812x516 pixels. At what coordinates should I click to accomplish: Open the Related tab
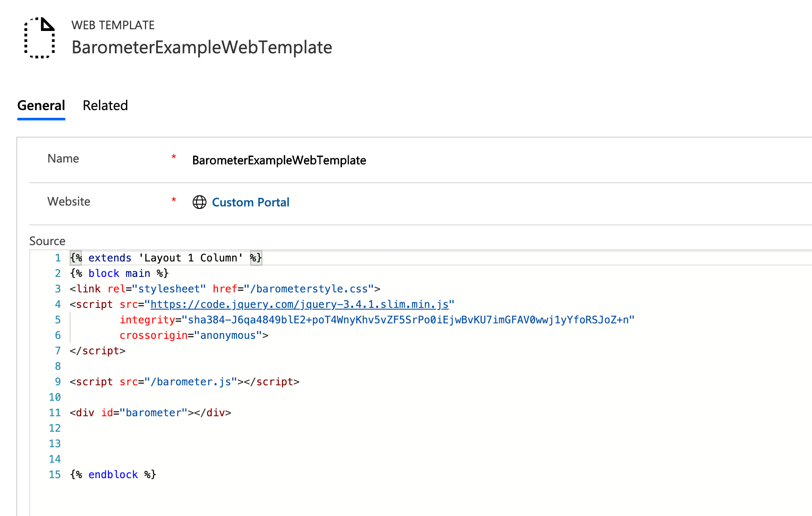pos(105,105)
